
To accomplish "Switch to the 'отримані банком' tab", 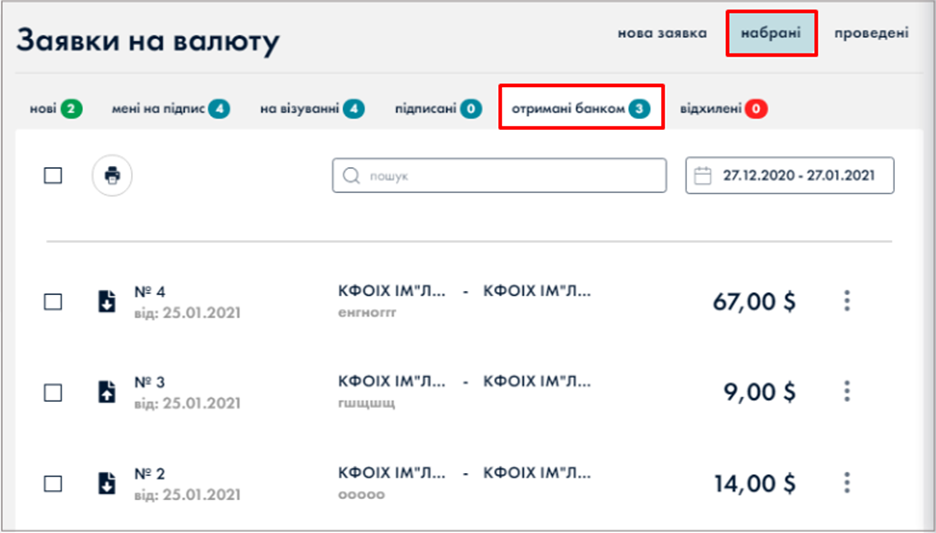I will 581,108.
